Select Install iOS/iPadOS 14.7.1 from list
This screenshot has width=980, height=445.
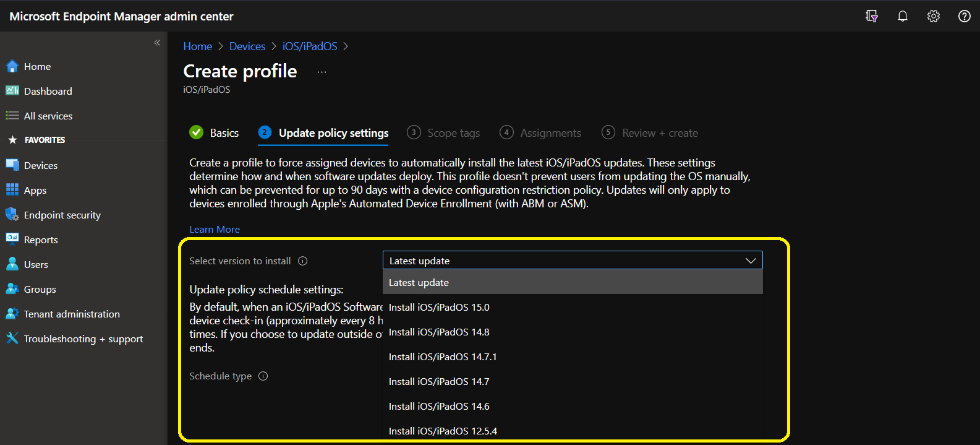click(443, 357)
